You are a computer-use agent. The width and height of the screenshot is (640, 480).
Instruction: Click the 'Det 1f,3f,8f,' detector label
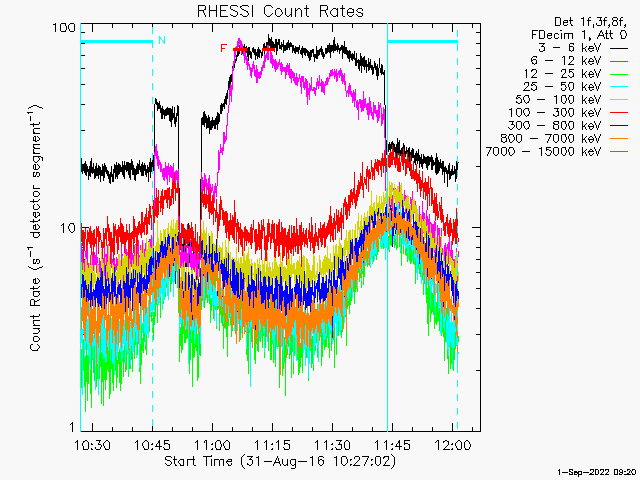tap(590, 22)
